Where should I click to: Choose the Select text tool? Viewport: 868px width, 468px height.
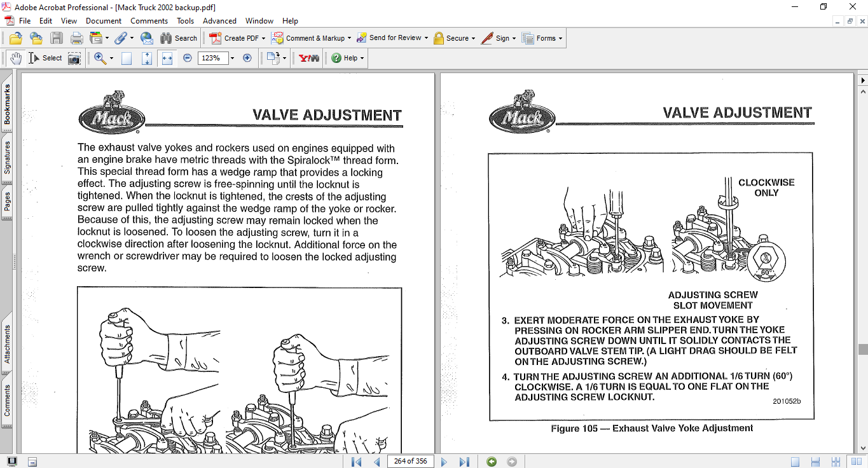[x=45, y=59]
